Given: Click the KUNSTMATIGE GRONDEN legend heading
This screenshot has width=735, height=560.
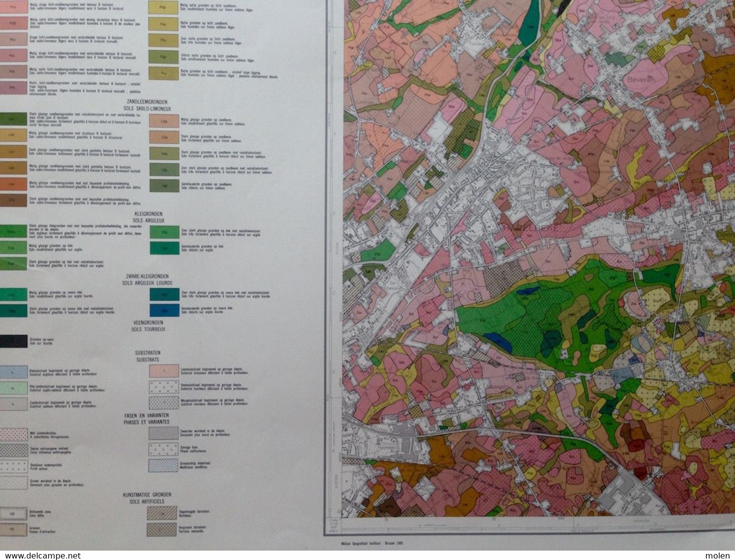Looking at the screenshot, I should coord(147,494).
